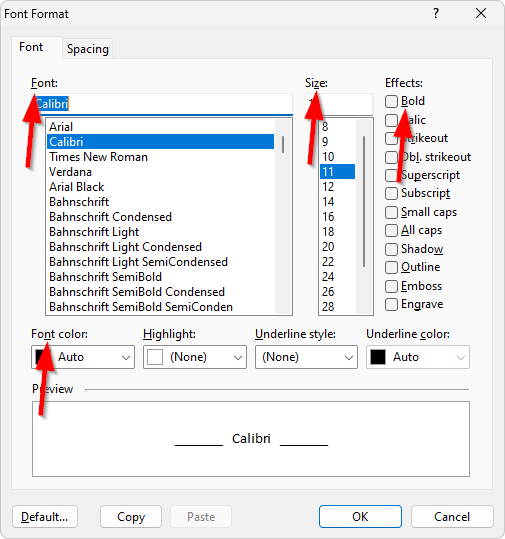Open the Underline style dropdown
This screenshot has width=505, height=539.
pyautogui.click(x=306, y=357)
